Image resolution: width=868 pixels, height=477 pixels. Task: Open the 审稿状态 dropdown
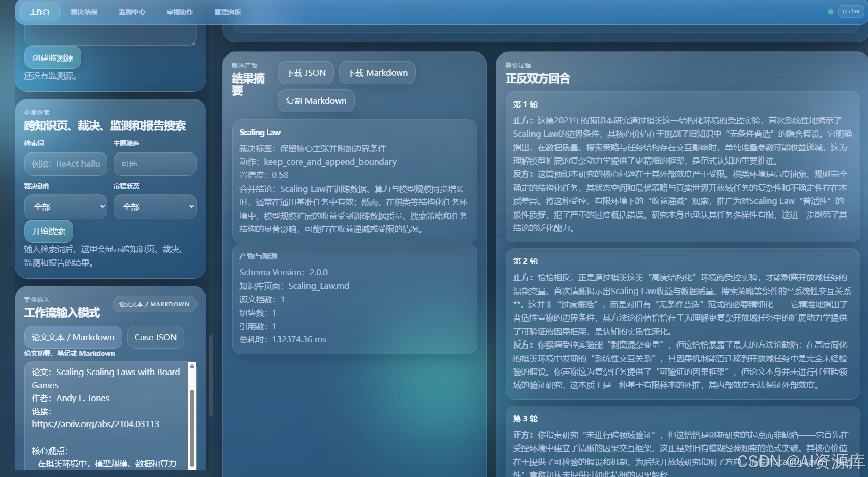pyautogui.click(x=155, y=207)
